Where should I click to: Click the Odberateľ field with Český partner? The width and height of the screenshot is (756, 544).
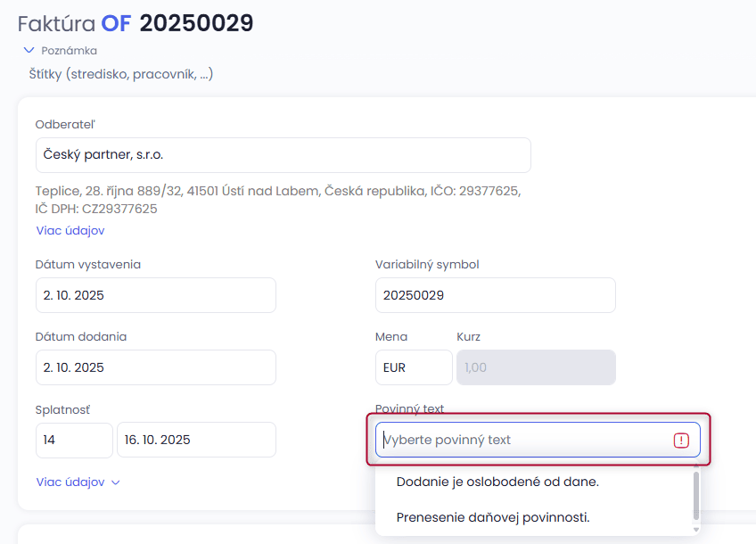click(x=283, y=155)
